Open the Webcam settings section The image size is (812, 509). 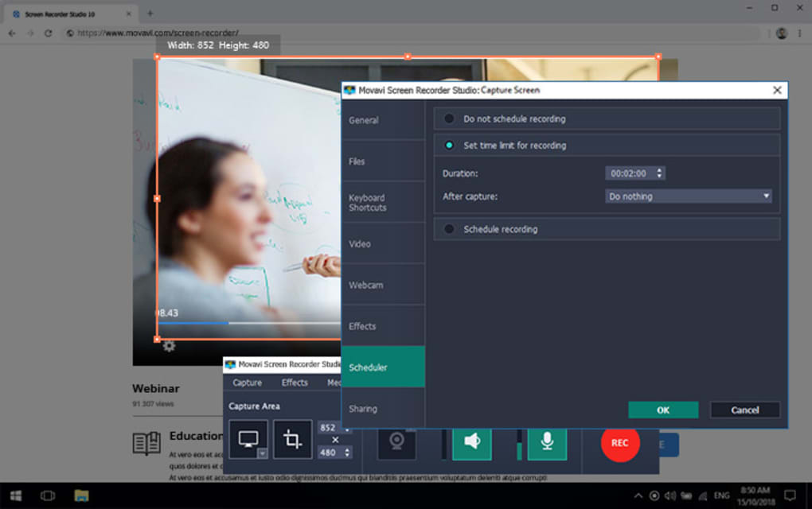pyautogui.click(x=368, y=284)
